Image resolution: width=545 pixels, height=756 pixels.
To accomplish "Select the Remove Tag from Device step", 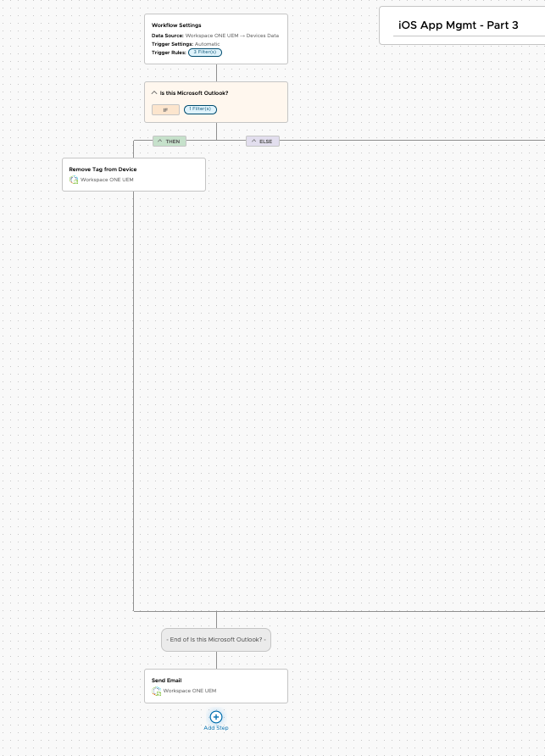I will (134, 175).
